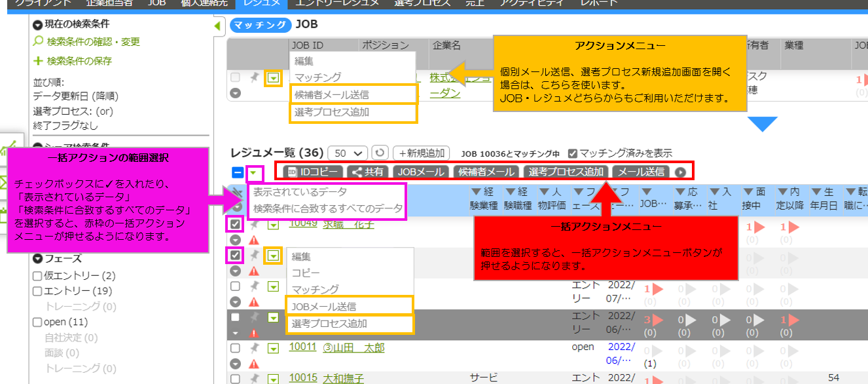Tick the checkbox for resume 10011
This screenshot has width=868, height=384.
tap(235, 348)
